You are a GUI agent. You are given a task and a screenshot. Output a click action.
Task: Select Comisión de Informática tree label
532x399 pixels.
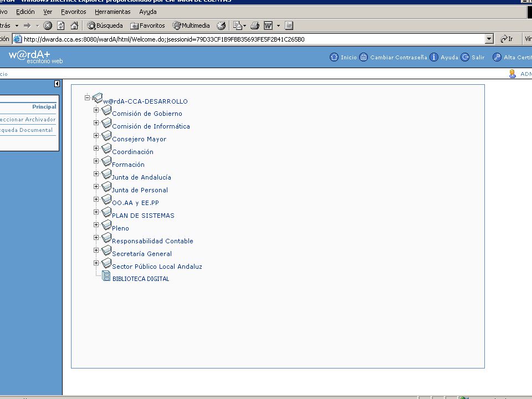tap(151, 126)
